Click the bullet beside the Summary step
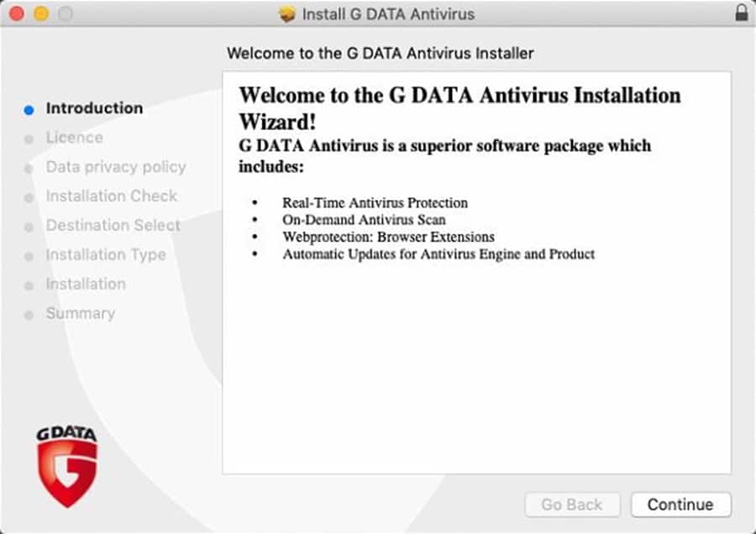 [29, 313]
